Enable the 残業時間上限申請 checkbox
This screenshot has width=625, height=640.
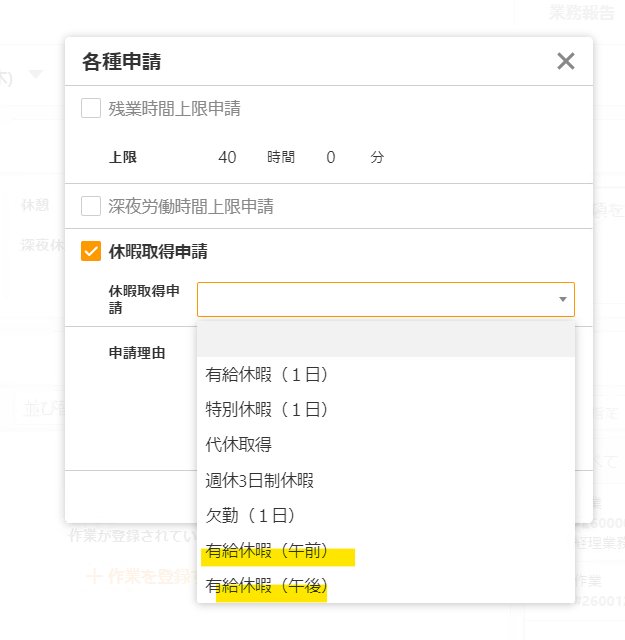(x=91, y=109)
